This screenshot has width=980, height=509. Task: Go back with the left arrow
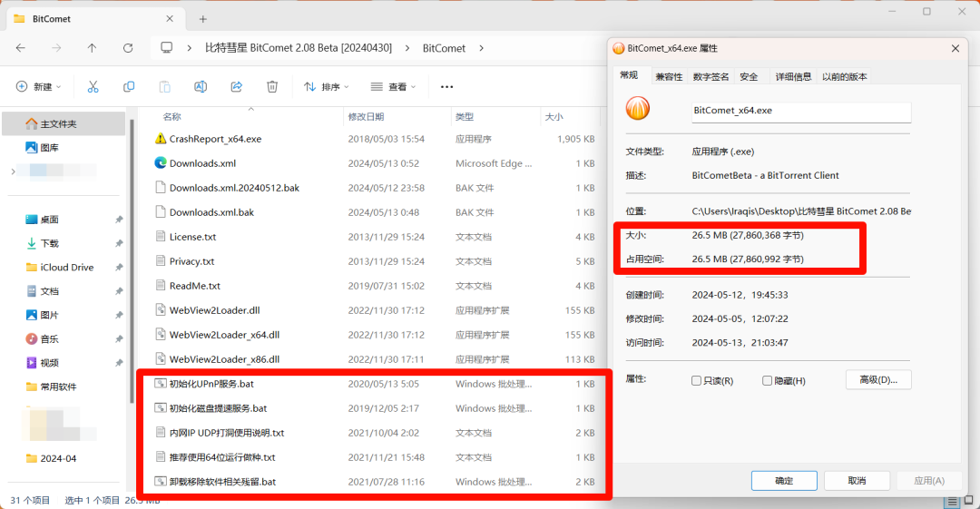click(x=21, y=48)
